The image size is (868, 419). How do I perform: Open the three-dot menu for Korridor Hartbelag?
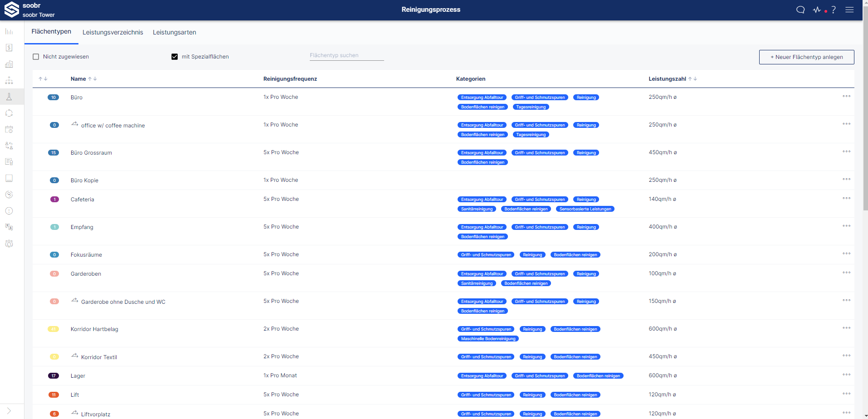pos(846,328)
